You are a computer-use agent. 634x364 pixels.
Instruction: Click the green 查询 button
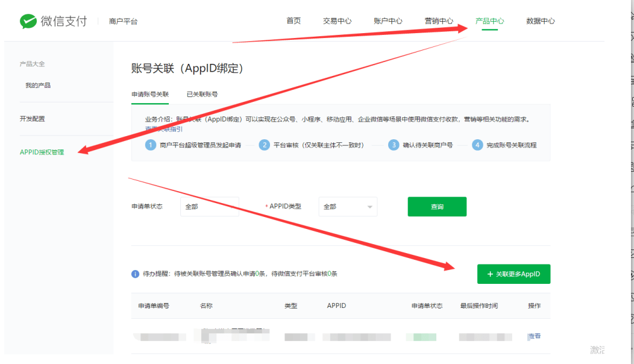(x=437, y=207)
